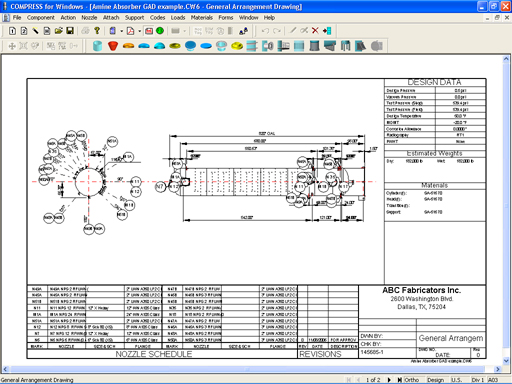Screen dimensions: 512x384
Task: Click horizontal scrollbar right arrow
Action: (x=498, y=369)
